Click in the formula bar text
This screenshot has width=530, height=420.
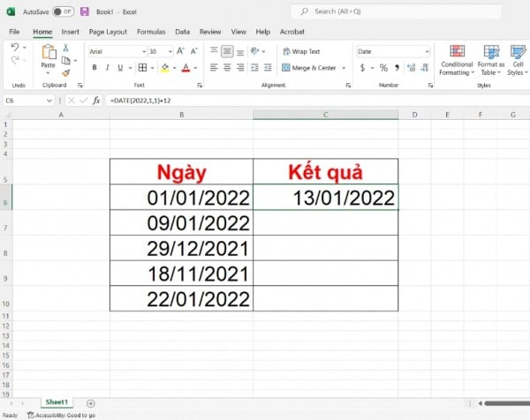[x=140, y=101]
